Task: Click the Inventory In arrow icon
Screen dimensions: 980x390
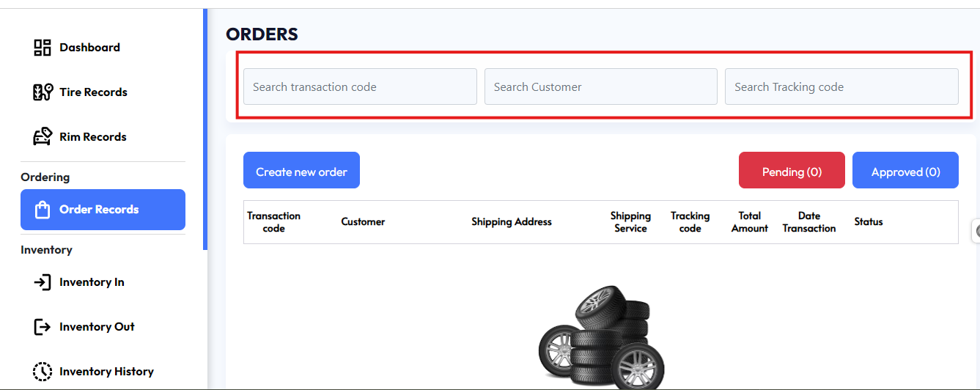Action: point(43,282)
